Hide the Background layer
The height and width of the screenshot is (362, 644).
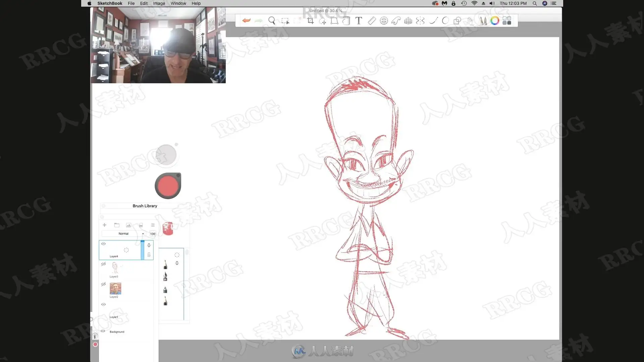(x=103, y=331)
